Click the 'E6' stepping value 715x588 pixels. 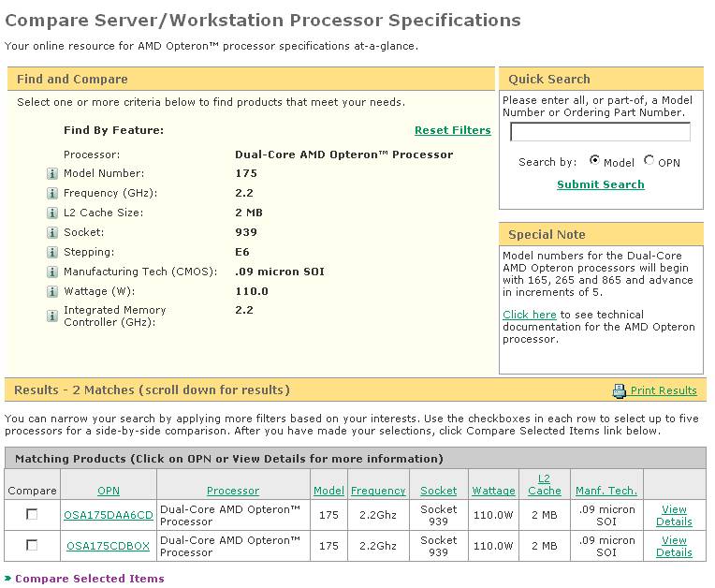(x=242, y=252)
